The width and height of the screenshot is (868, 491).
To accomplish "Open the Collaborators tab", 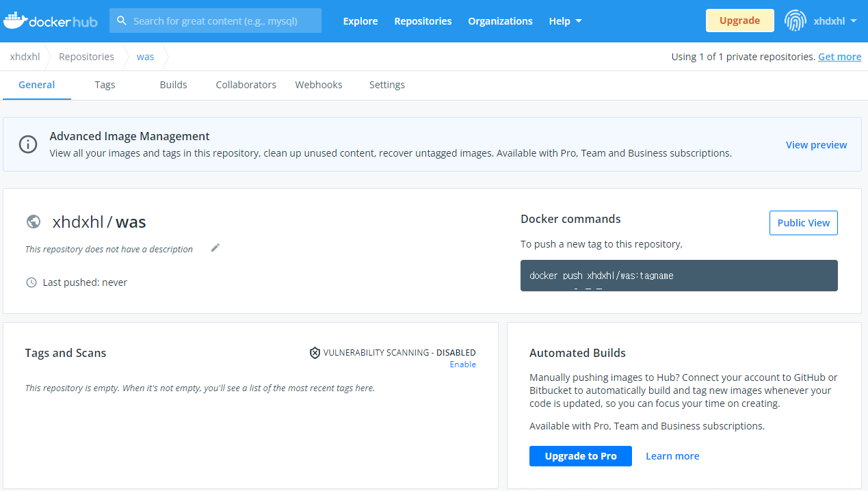I will (x=246, y=85).
